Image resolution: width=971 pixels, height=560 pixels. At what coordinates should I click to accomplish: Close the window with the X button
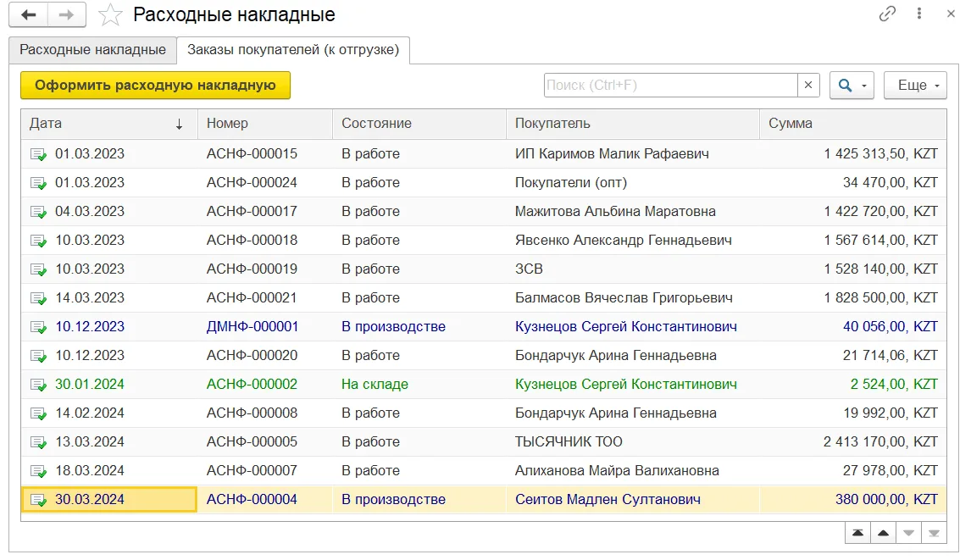(952, 14)
